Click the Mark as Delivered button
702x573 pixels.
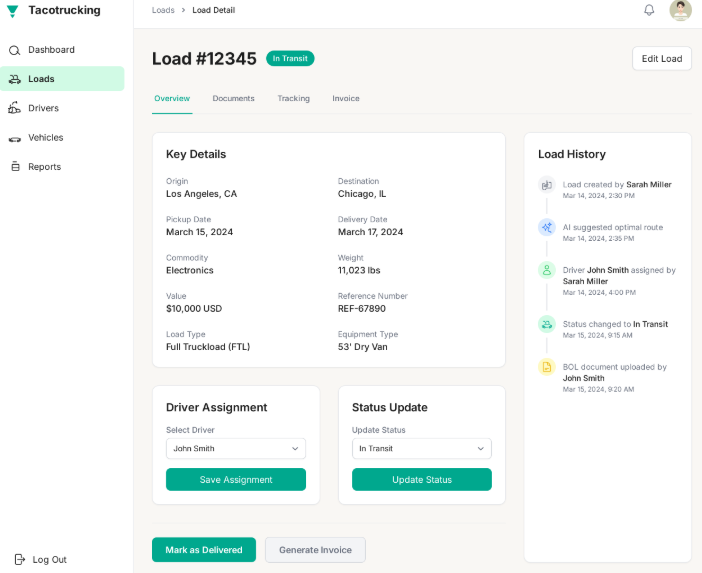tap(204, 550)
